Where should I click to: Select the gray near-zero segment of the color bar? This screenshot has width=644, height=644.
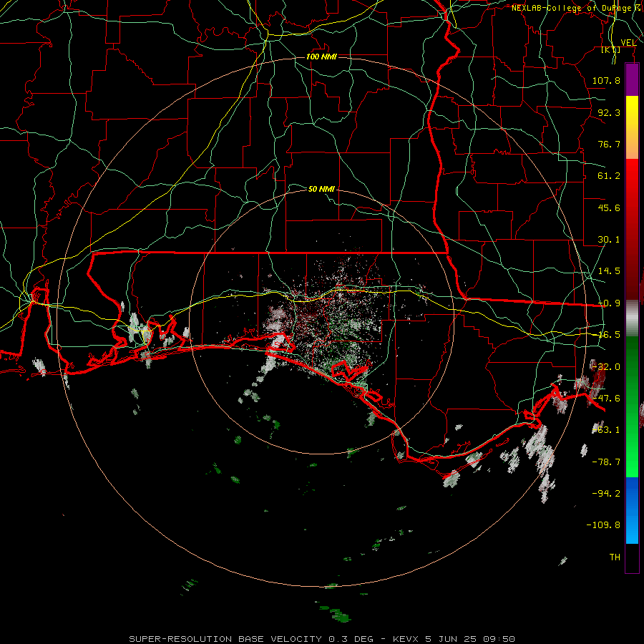pos(632,317)
